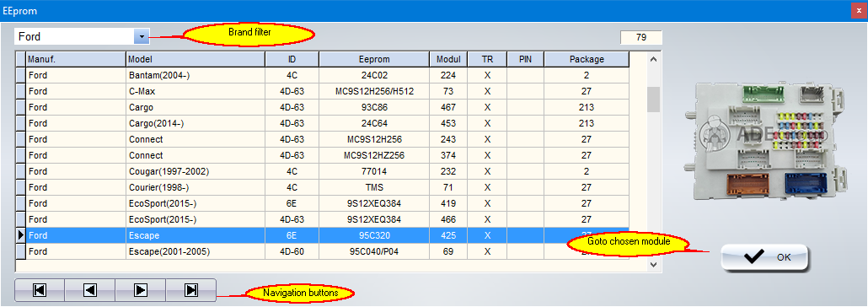
Task: Click the module photo thumbnail
Action: coord(767,141)
